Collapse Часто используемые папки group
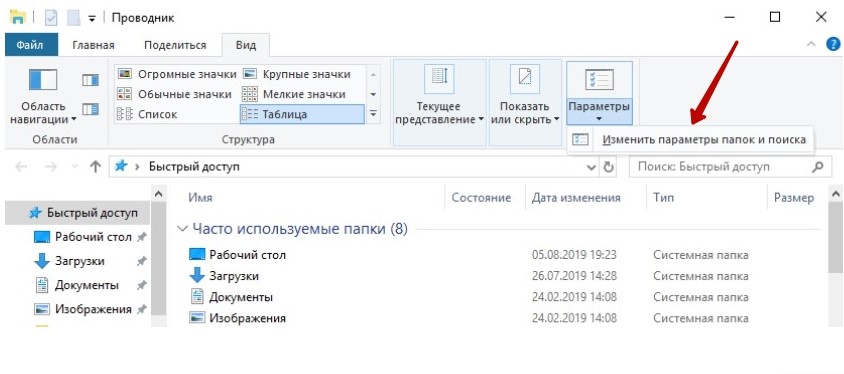 182,229
